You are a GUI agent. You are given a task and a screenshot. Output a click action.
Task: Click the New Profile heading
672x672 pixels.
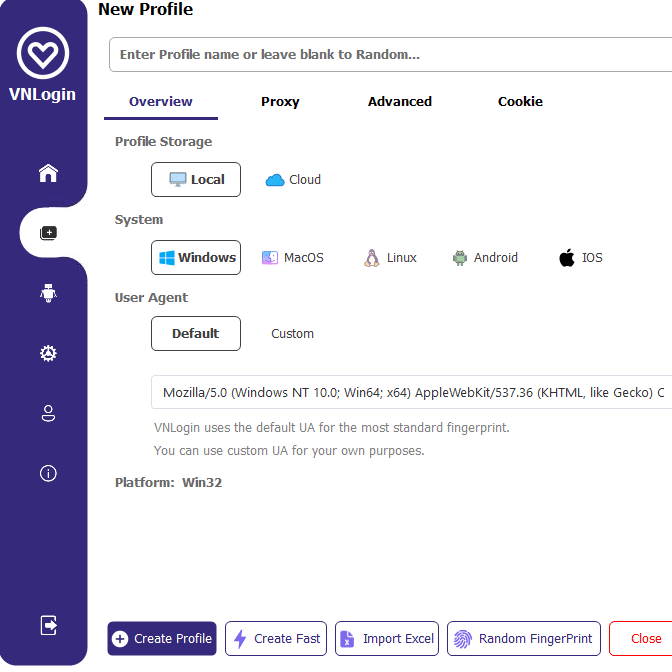click(146, 9)
